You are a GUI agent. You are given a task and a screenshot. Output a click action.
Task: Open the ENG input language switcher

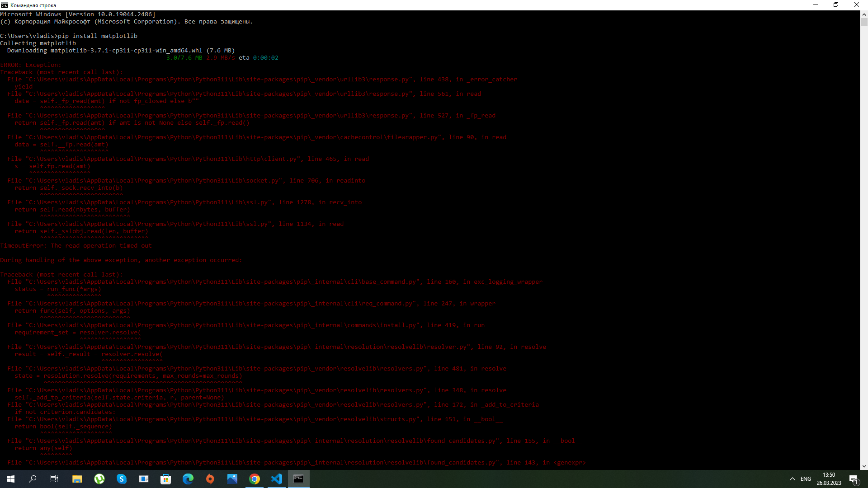pyautogui.click(x=806, y=479)
